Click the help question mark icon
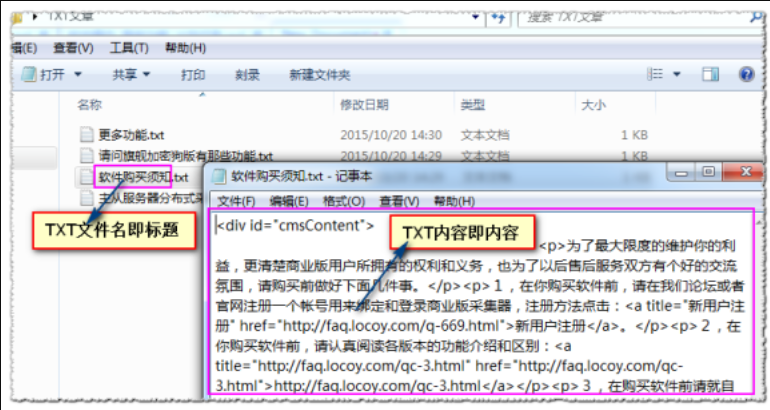Viewport: 770px width, 410px height. (x=746, y=75)
